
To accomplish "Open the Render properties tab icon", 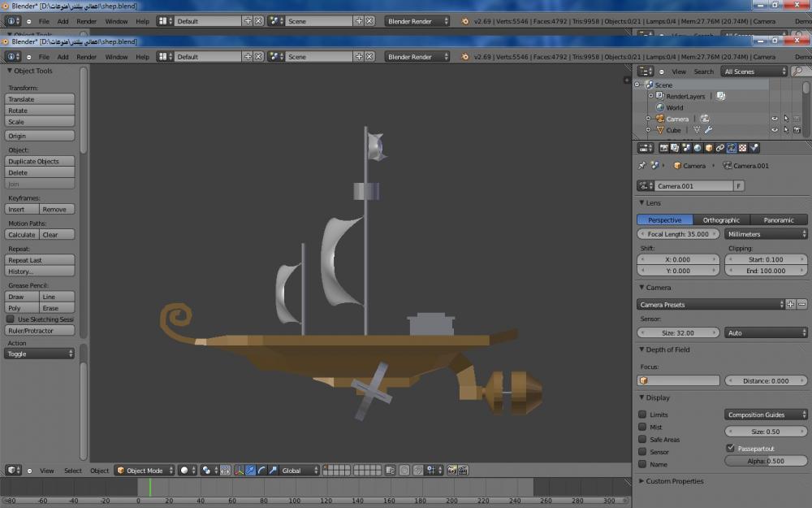I will [663, 148].
